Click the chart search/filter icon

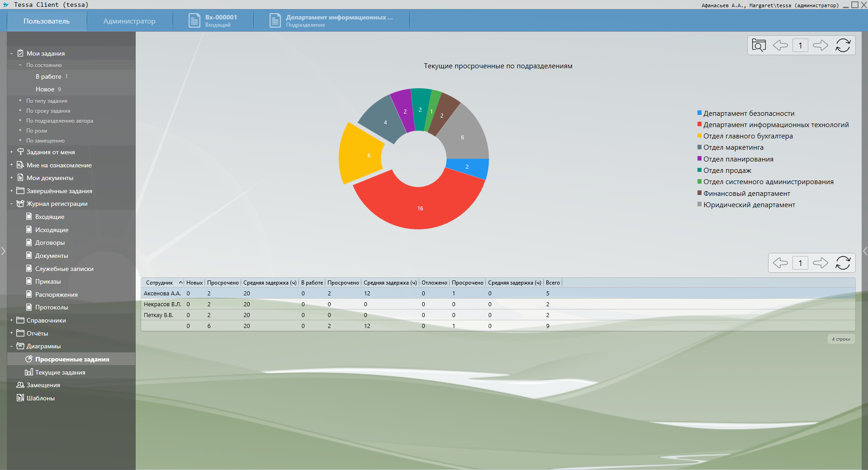click(759, 45)
